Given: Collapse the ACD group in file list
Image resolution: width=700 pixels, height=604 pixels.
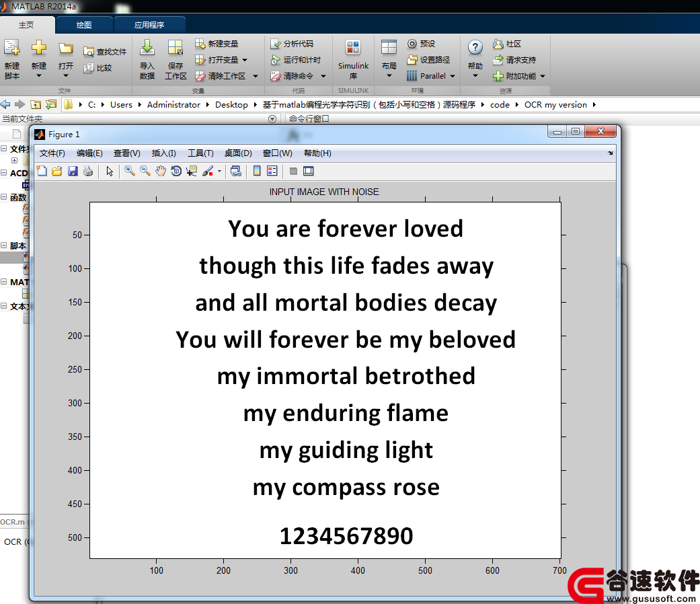Looking at the screenshot, I should pyautogui.click(x=3, y=173).
